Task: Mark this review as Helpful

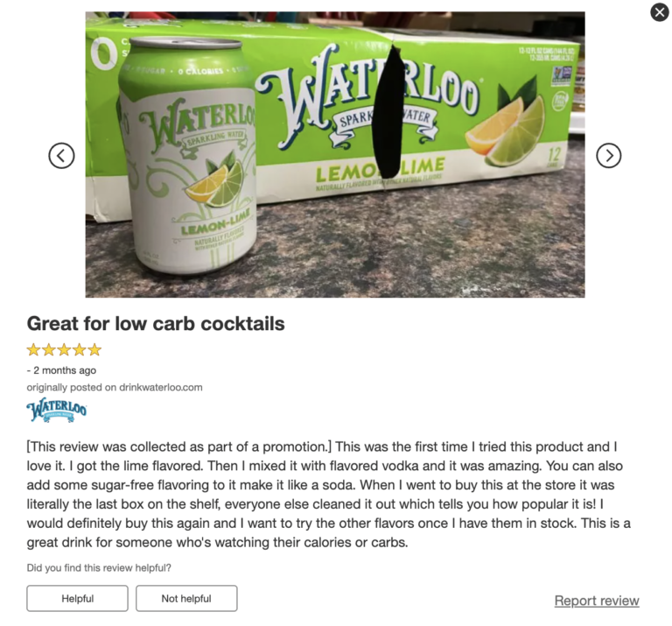Action: pyautogui.click(x=77, y=598)
